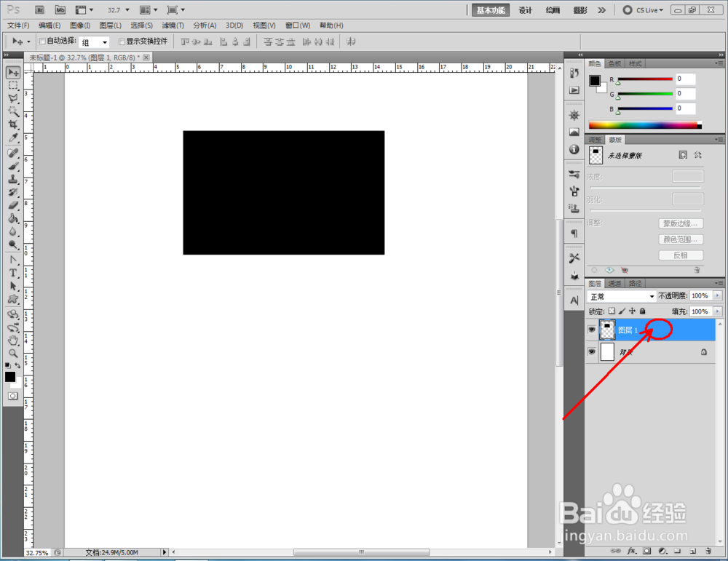Select the Healing Brush tool
Screen dimensions: 728x561
pyautogui.click(x=13, y=153)
